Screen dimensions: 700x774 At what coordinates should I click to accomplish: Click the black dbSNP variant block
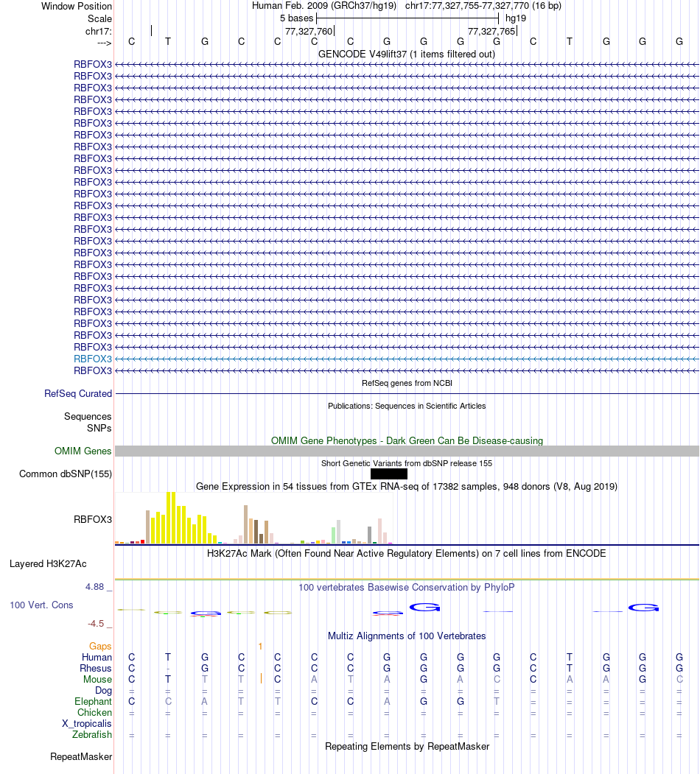point(389,474)
